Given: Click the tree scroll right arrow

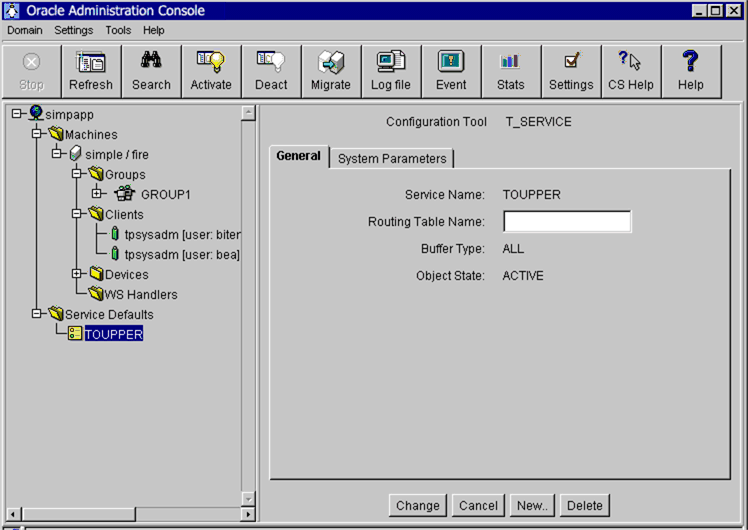Looking at the screenshot, I should coord(248,514).
